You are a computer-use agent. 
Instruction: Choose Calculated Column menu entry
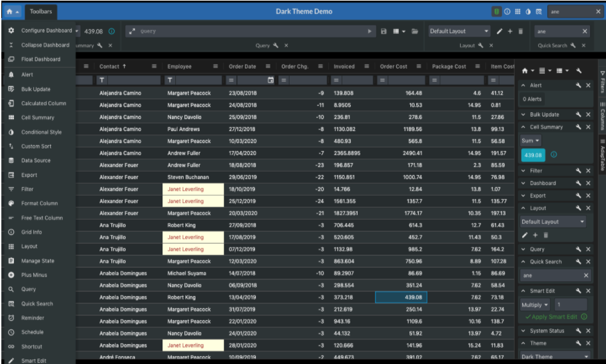coord(44,103)
